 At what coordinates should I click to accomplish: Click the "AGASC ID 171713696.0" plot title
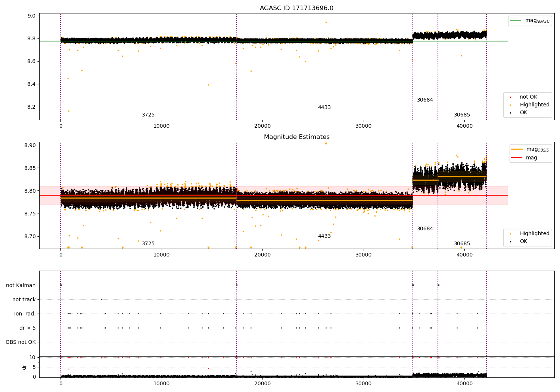296,8
